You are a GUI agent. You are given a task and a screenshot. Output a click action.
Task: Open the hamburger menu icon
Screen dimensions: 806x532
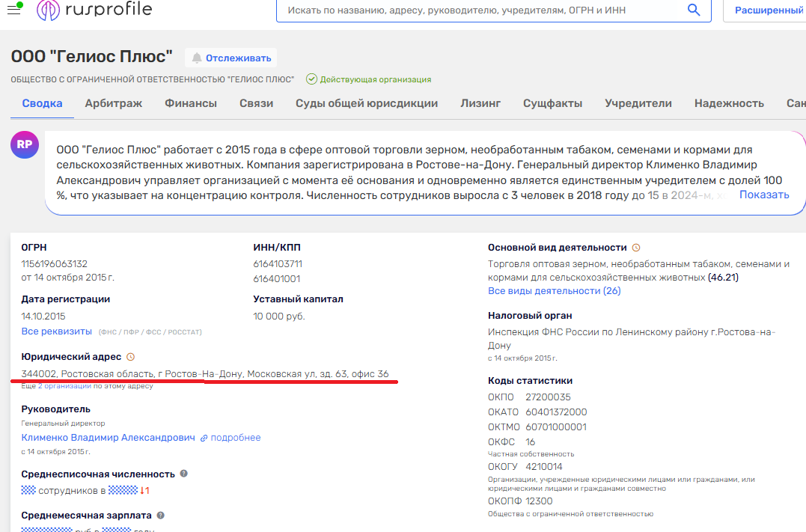point(14,9)
